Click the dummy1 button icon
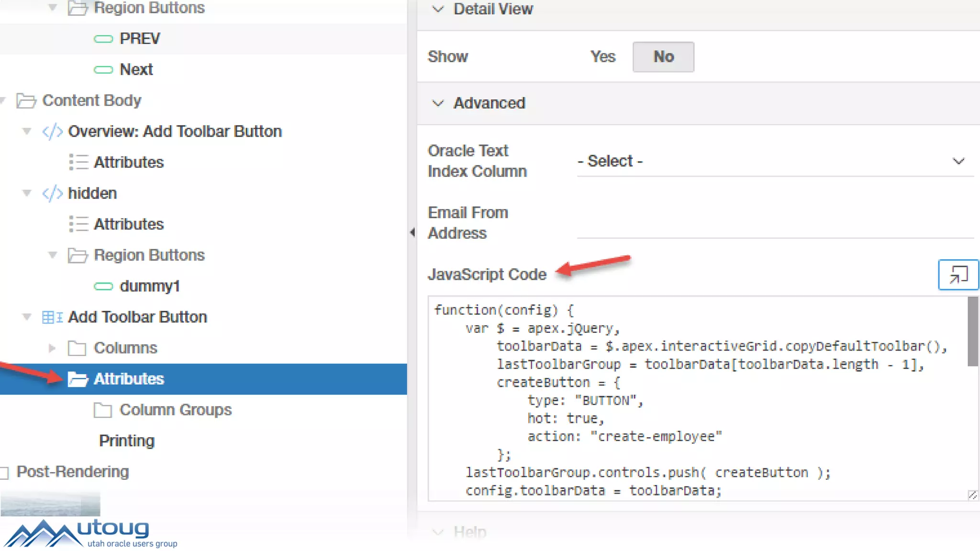This screenshot has width=980, height=551. (x=103, y=287)
